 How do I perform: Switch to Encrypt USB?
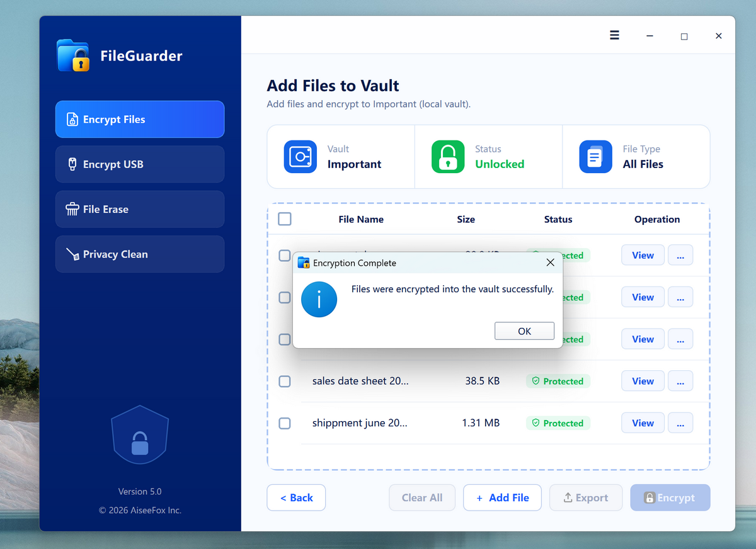click(x=140, y=164)
